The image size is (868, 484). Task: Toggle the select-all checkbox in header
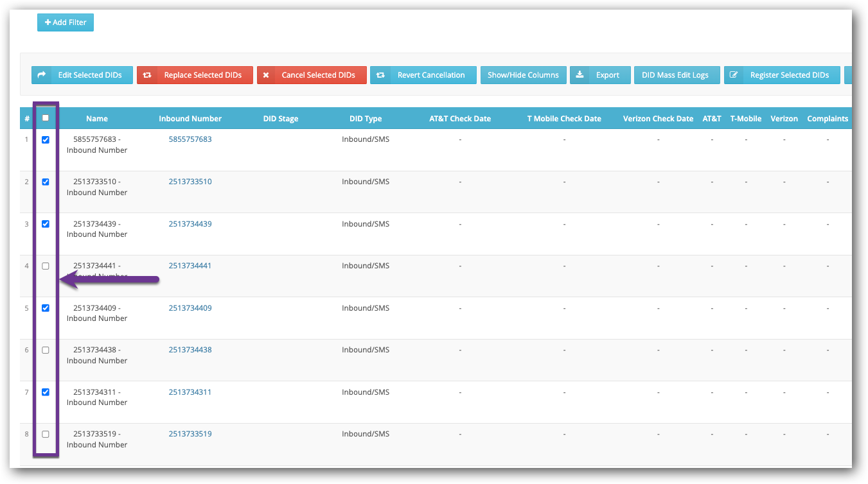(46, 118)
